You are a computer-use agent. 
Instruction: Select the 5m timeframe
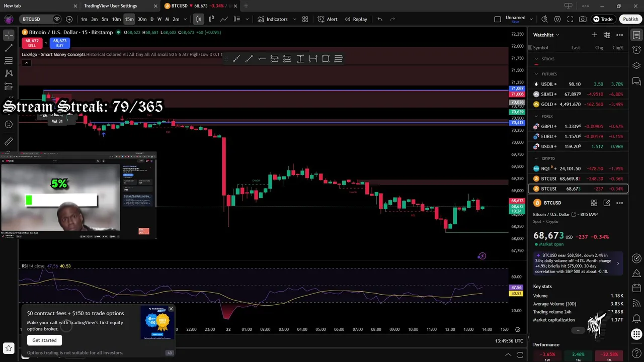[x=105, y=19]
